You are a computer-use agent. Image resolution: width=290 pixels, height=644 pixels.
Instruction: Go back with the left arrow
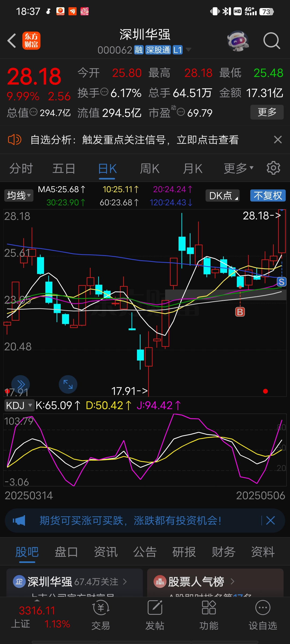[x=12, y=41]
